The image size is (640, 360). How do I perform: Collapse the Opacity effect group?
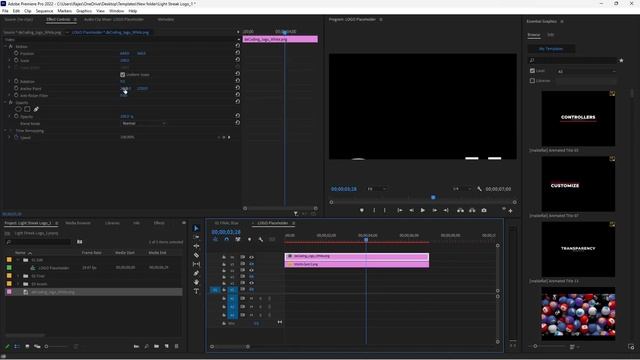coord(6,102)
